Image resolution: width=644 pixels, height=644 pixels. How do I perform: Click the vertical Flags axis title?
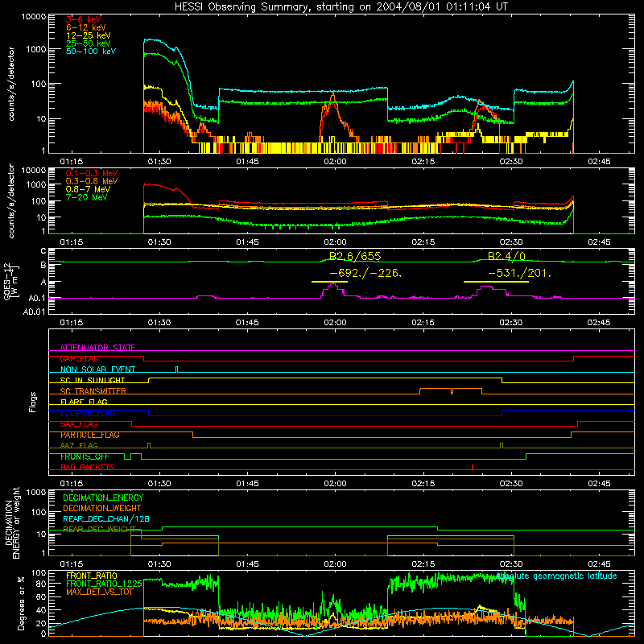click(33, 402)
